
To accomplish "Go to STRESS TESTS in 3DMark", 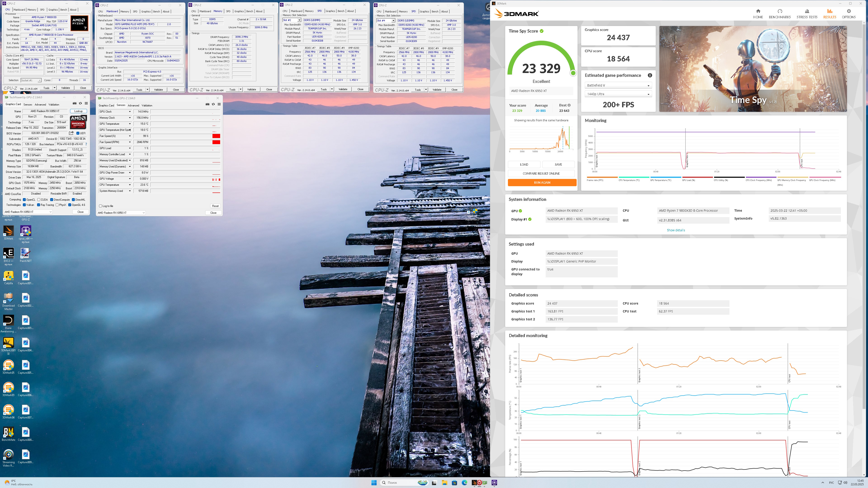I will 807,14.
